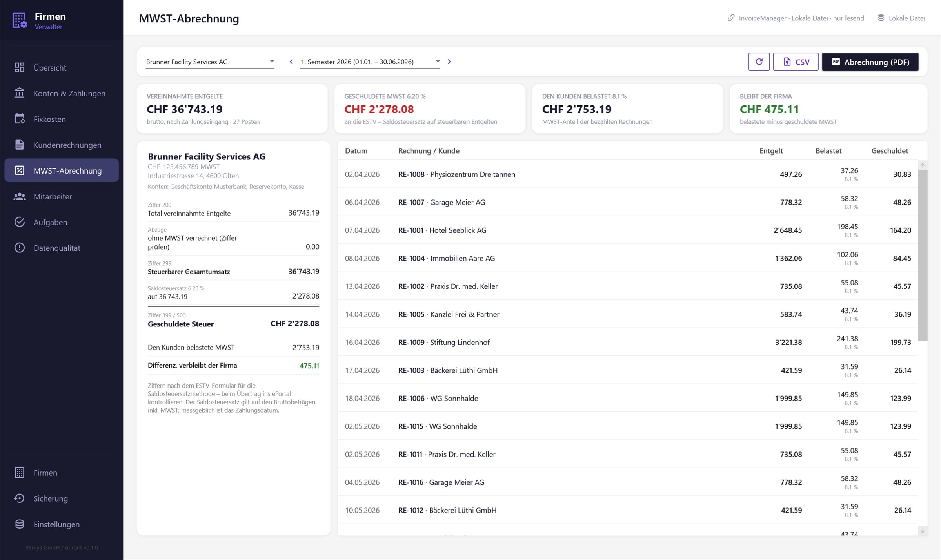Select MWST-Abrechnung percent icon
This screenshot has width=941, height=560.
click(20, 170)
